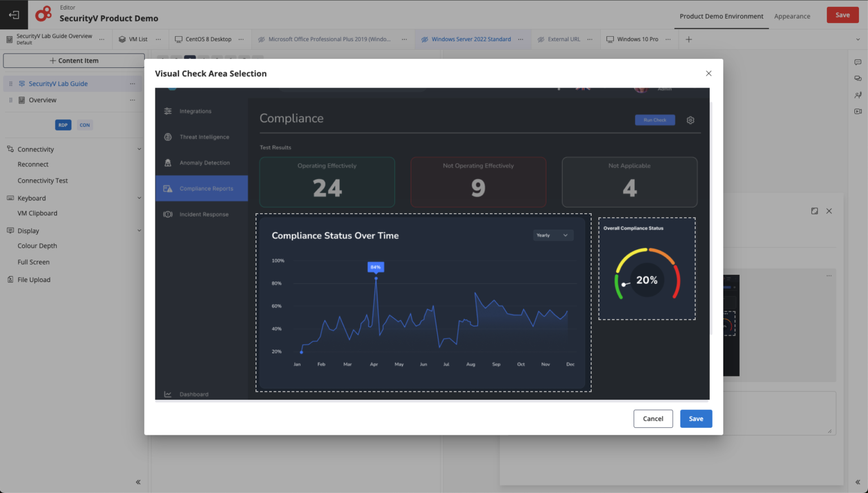Collapse the Keyboard section

click(139, 198)
